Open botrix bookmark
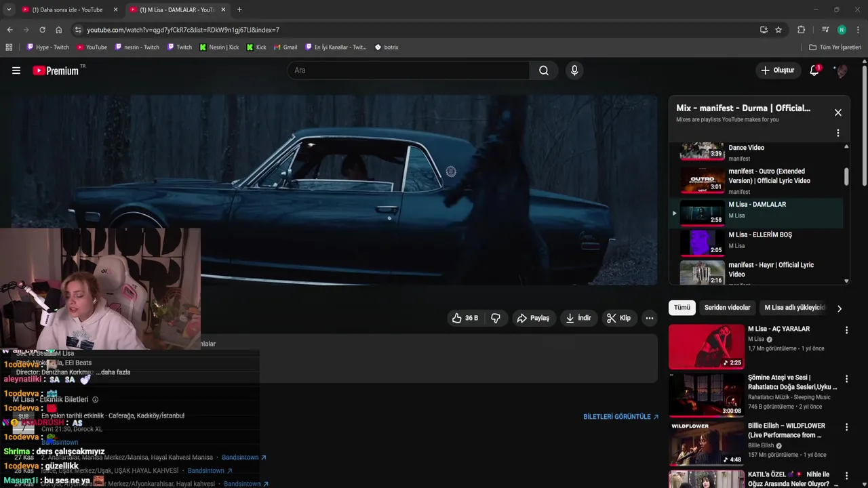This screenshot has width=868, height=488. pyautogui.click(x=387, y=47)
